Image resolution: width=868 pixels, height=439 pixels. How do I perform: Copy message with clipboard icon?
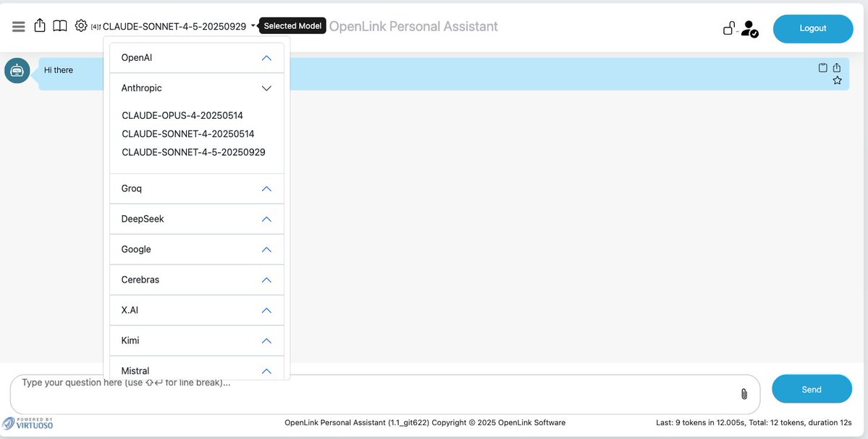click(822, 67)
